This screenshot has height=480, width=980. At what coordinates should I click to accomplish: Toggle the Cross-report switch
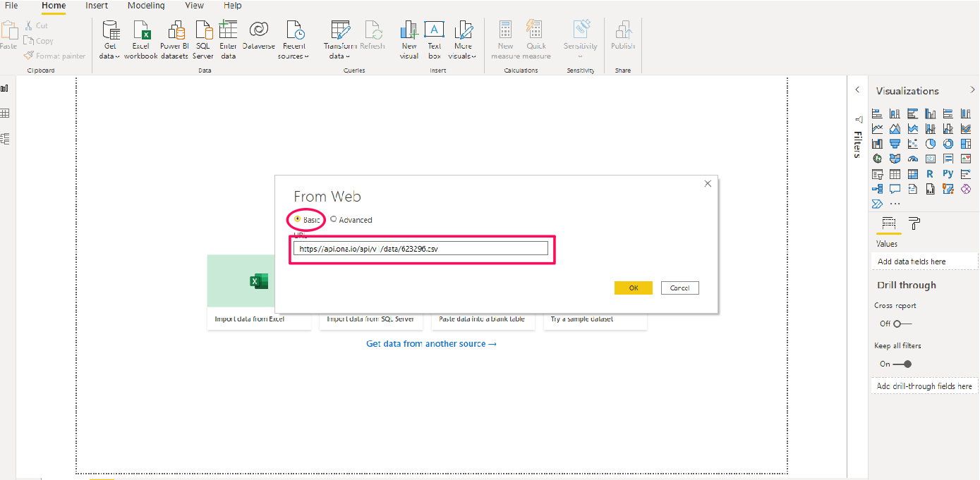point(902,324)
